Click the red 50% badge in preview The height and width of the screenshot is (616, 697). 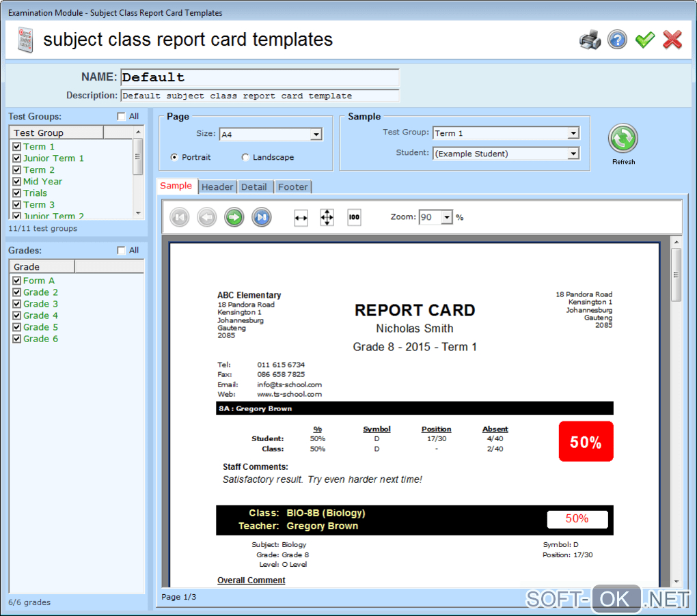(586, 441)
